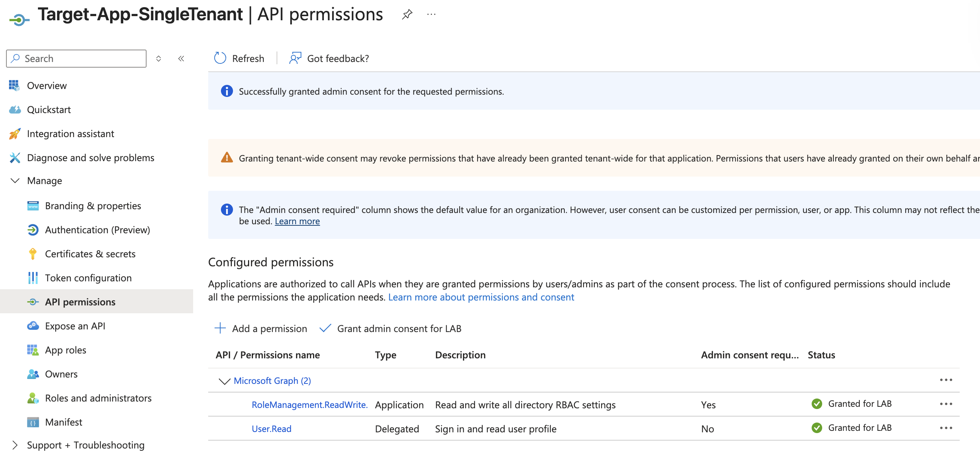Go to Roles and administrators
The height and width of the screenshot is (459, 980).
click(x=98, y=398)
